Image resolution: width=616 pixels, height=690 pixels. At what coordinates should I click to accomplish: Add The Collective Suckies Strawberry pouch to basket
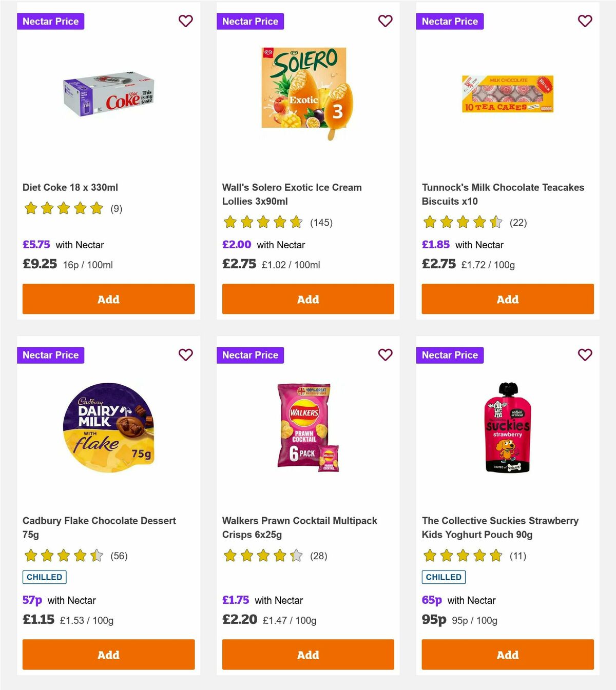tap(507, 655)
